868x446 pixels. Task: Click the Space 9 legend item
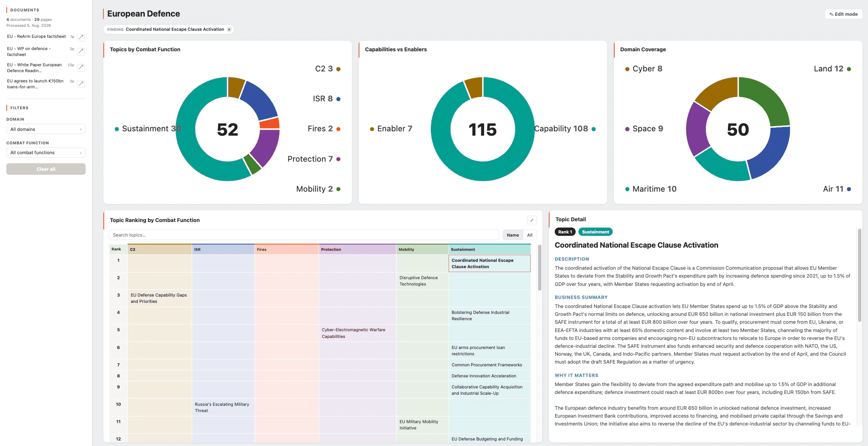tap(644, 129)
